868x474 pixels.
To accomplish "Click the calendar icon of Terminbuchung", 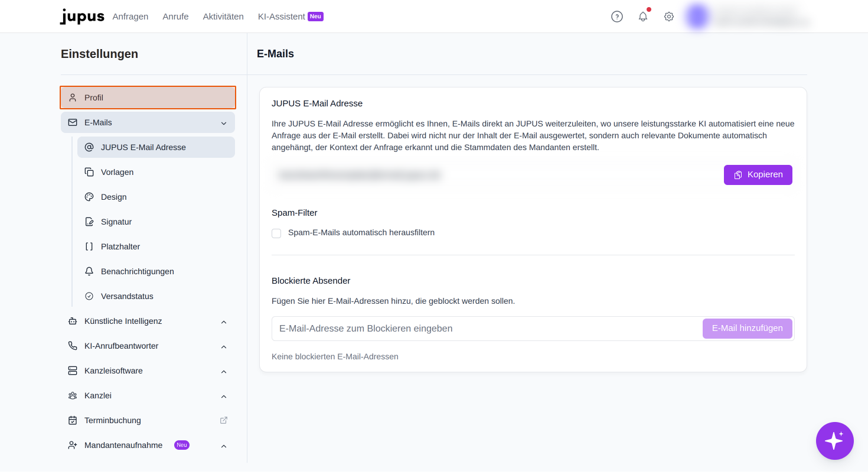I will [x=73, y=420].
